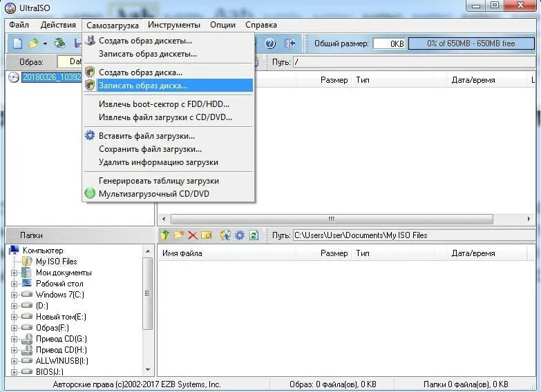Click the gear icon beside Вставить файл загрузки
Image resolution: width=541 pixels, height=392 pixels.
90,135
